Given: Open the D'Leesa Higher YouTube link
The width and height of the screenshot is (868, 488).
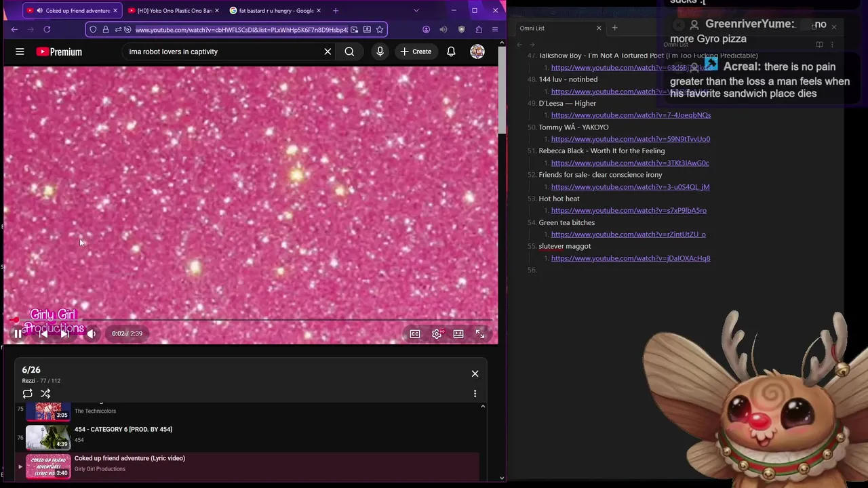Looking at the screenshot, I should click(x=631, y=115).
